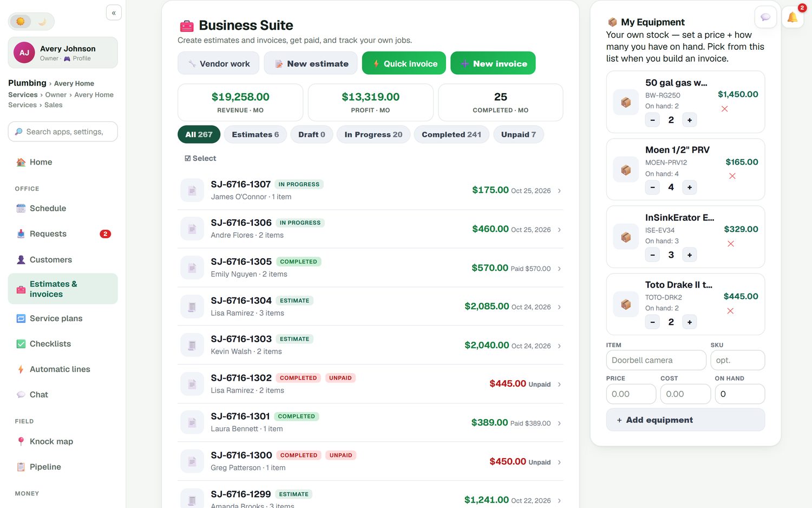Open the chat bubble icon at top right
The image size is (812, 508).
click(765, 17)
